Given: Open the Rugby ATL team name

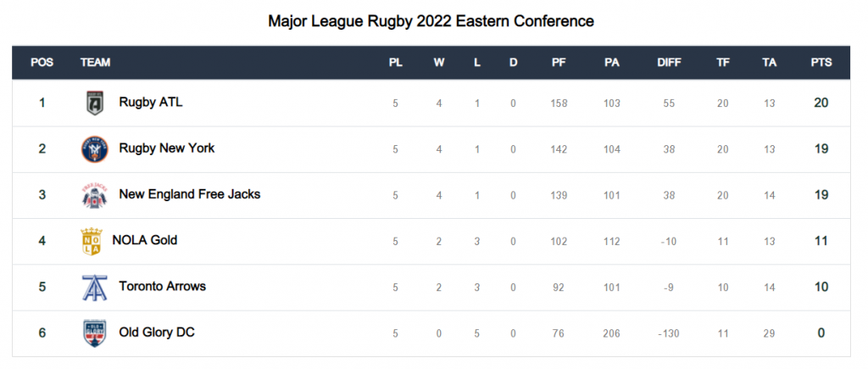Looking at the screenshot, I should (151, 103).
